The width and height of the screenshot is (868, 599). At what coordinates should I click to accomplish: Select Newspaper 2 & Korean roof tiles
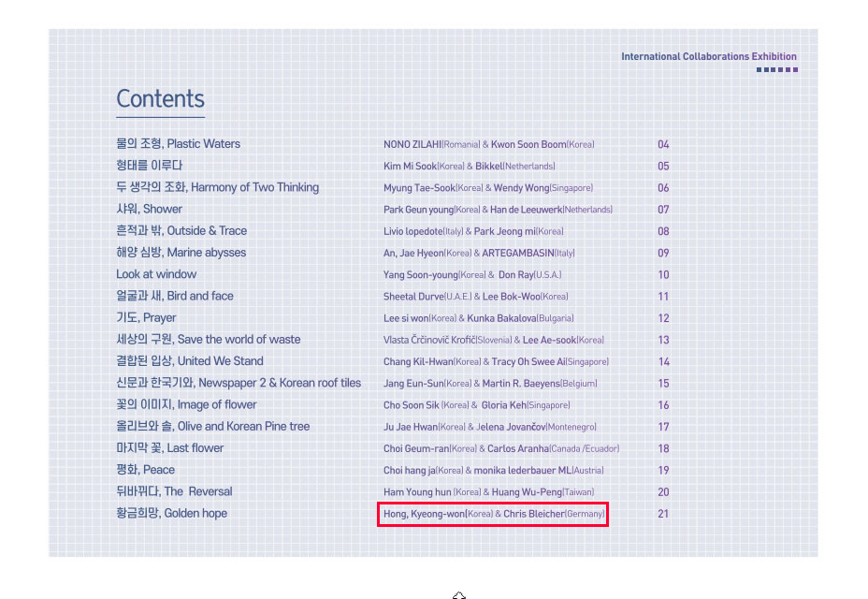point(239,383)
